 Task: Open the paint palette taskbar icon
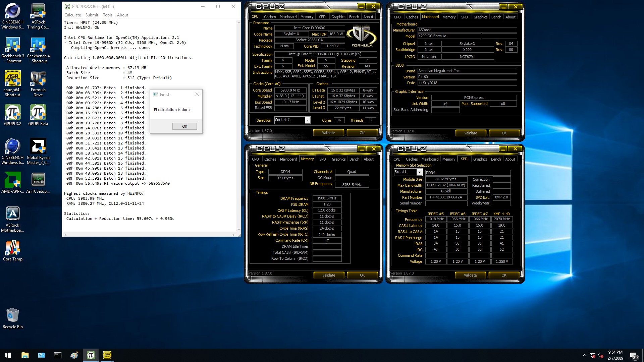click(74, 355)
